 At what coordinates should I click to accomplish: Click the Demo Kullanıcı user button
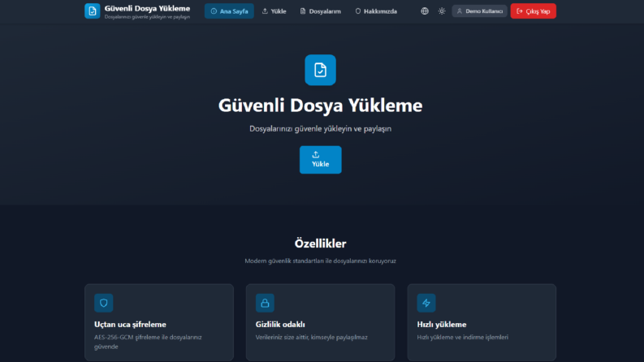[x=479, y=11]
